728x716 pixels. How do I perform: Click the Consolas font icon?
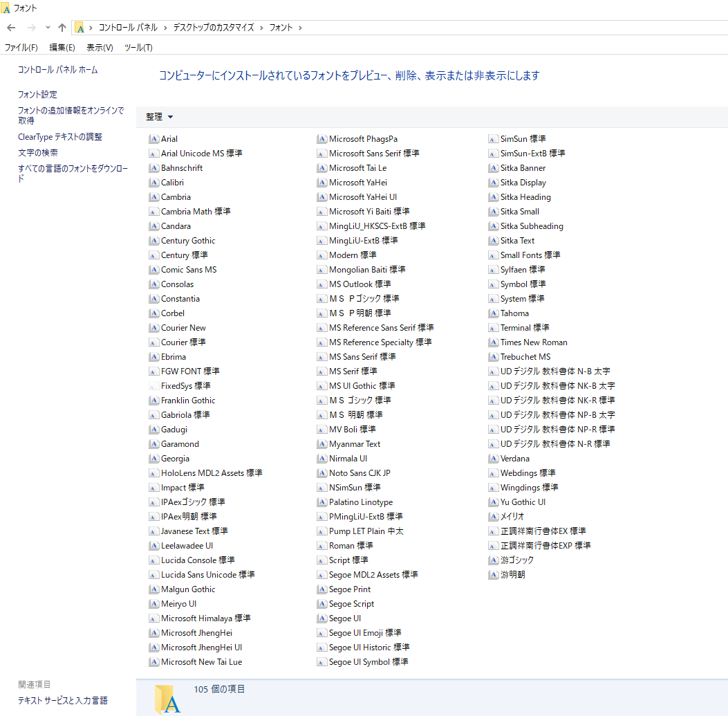(x=153, y=284)
